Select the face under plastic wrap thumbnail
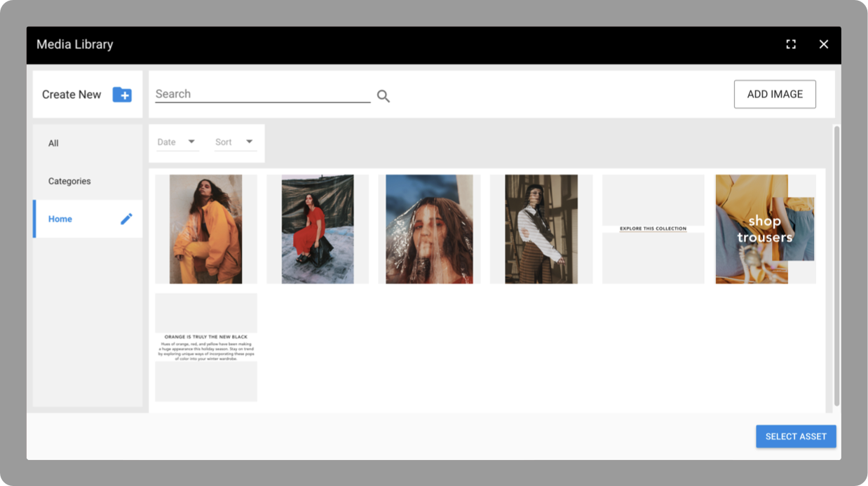The image size is (868, 486). click(429, 229)
